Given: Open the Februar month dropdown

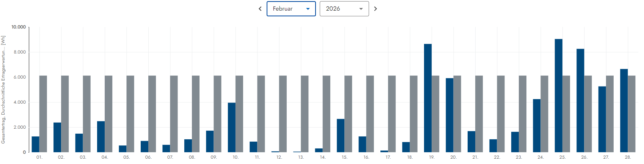Looking at the screenshot, I should [x=291, y=9].
